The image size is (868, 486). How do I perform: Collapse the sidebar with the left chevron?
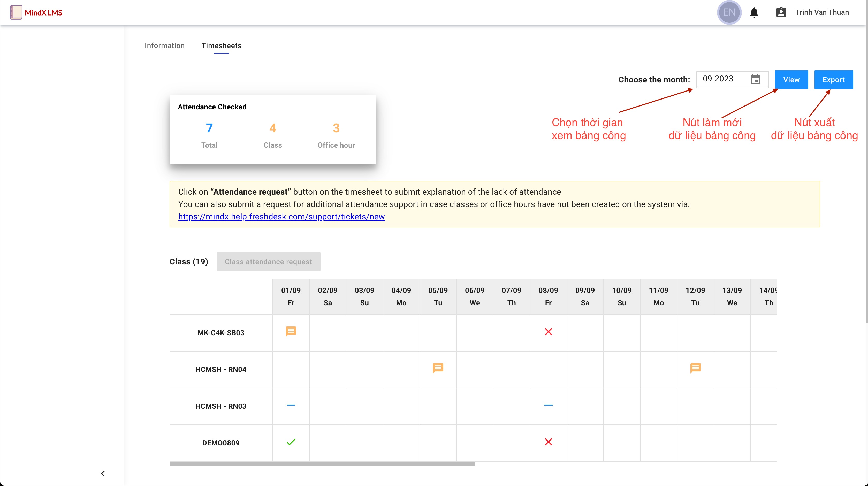coord(103,474)
